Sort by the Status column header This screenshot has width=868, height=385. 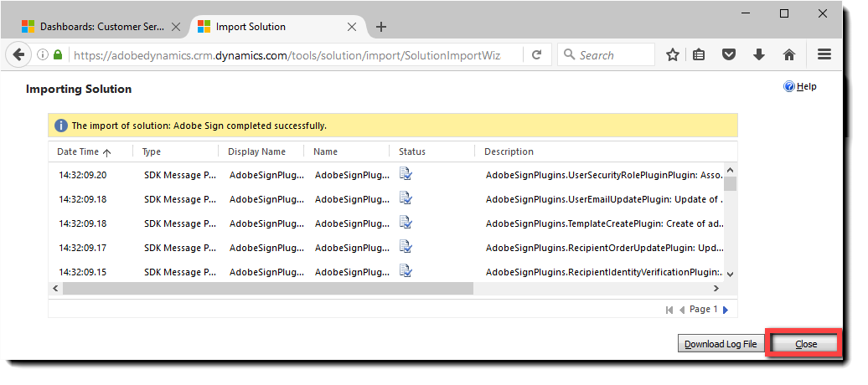click(412, 151)
